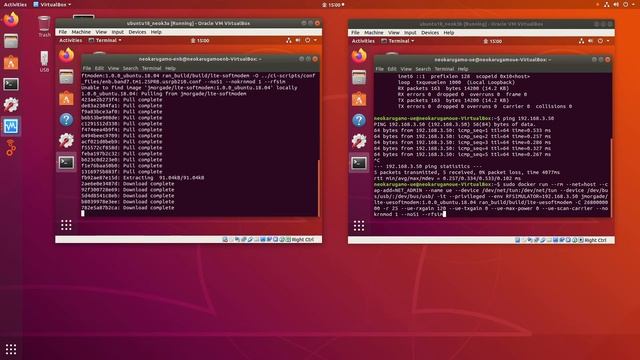This screenshot has height=360, width=640.
Task: Select Terminal icon in the UE VM dock
Action: coord(359,163)
